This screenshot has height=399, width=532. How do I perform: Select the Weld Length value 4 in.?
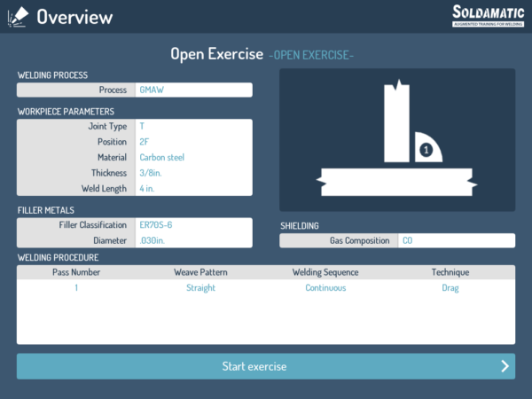193,188
